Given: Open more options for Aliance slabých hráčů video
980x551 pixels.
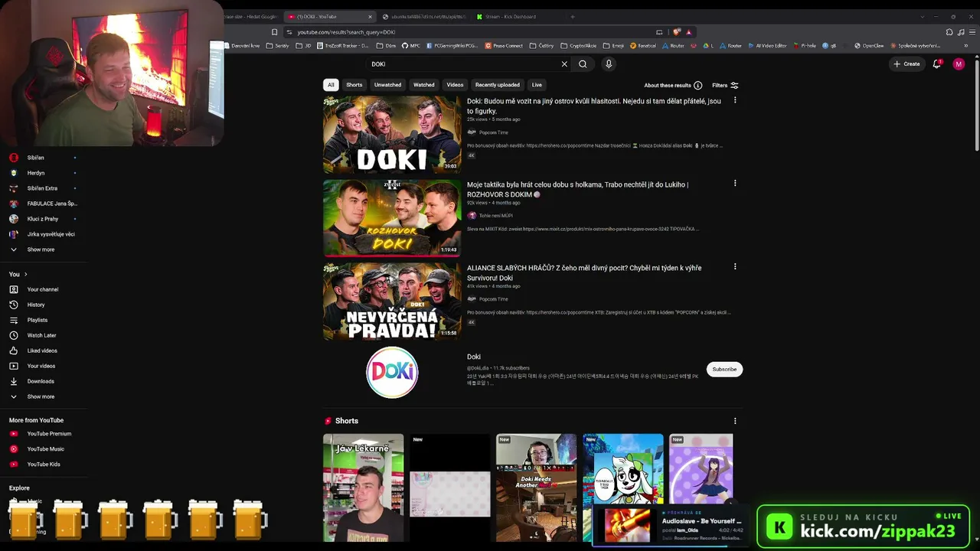Looking at the screenshot, I should coord(735,267).
